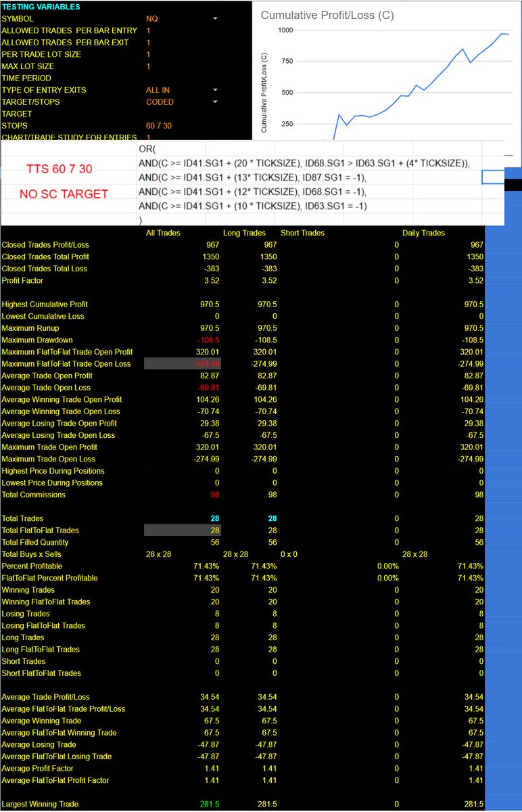The height and width of the screenshot is (812, 522).
Task: Select the TESTING VARIABLES heading cell
Action: tap(41, 7)
